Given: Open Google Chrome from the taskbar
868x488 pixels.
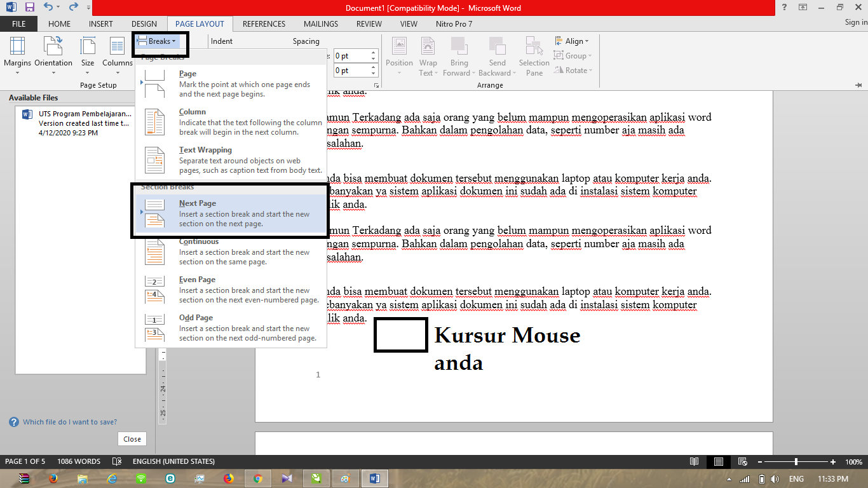Looking at the screenshot, I should tap(258, 478).
